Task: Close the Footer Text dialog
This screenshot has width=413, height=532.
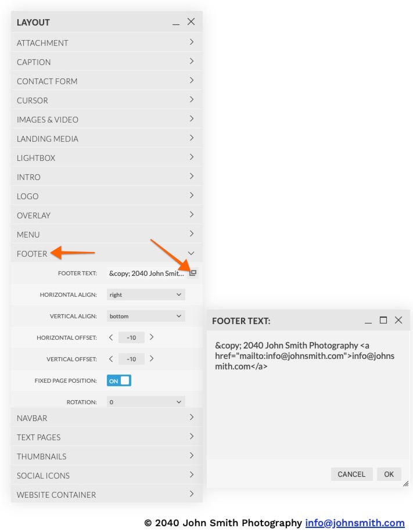Action: [398, 320]
